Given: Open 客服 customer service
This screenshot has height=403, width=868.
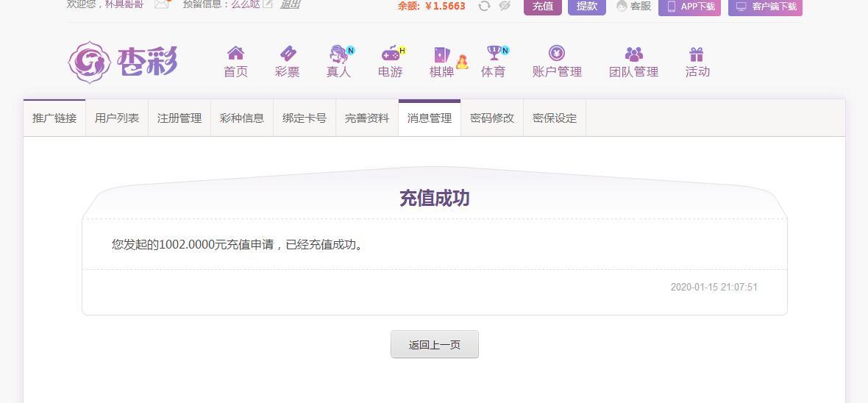Looking at the screenshot, I should pyautogui.click(x=633, y=6).
